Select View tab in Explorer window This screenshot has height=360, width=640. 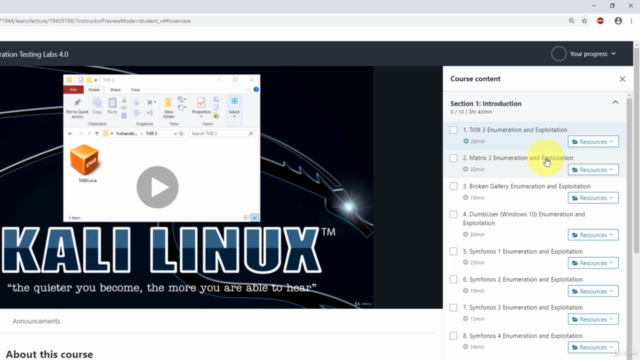[136, 89]
